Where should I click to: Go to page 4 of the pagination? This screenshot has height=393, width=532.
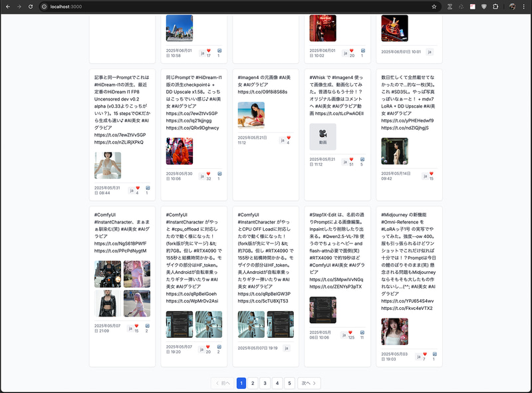tap(277, 383)
